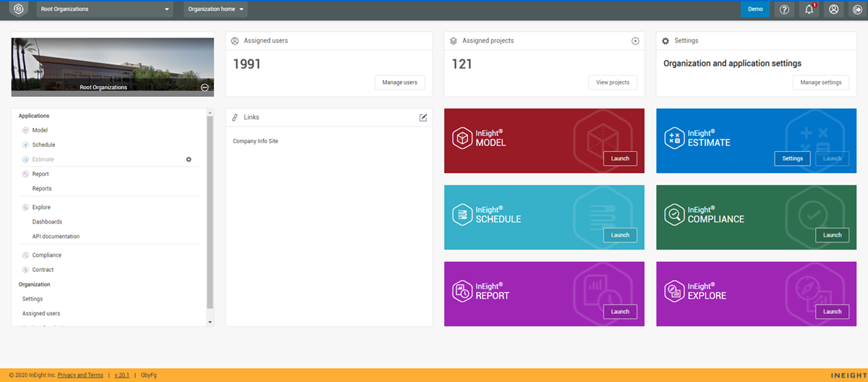Screen dimensions: 868x382
Task: Select Model in Applications list
Action: pyautogui.click(x=40, y=130)
